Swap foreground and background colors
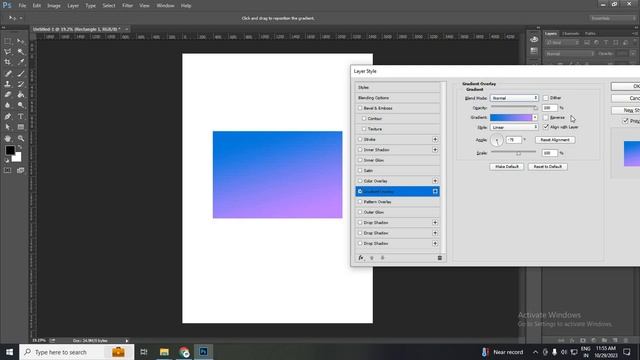The width and height of the screenshot is (640, 360). [x=20, y=147]
